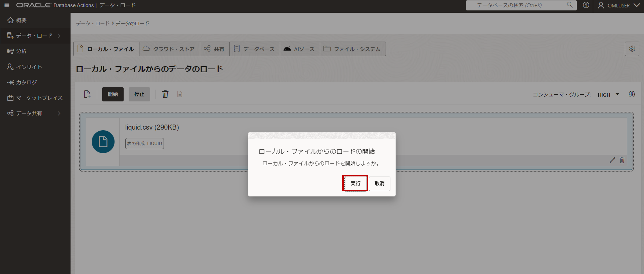644x274 pixels.
Task: Expand the データ・ロード sidebar submenu
Action: click(59, 36)
